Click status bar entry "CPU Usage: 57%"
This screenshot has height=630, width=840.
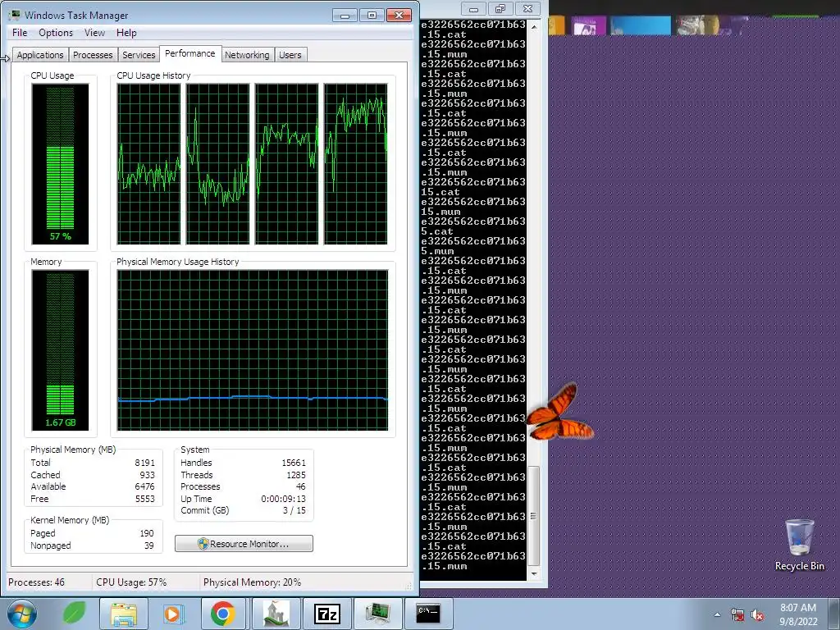[x=131, y=582]
